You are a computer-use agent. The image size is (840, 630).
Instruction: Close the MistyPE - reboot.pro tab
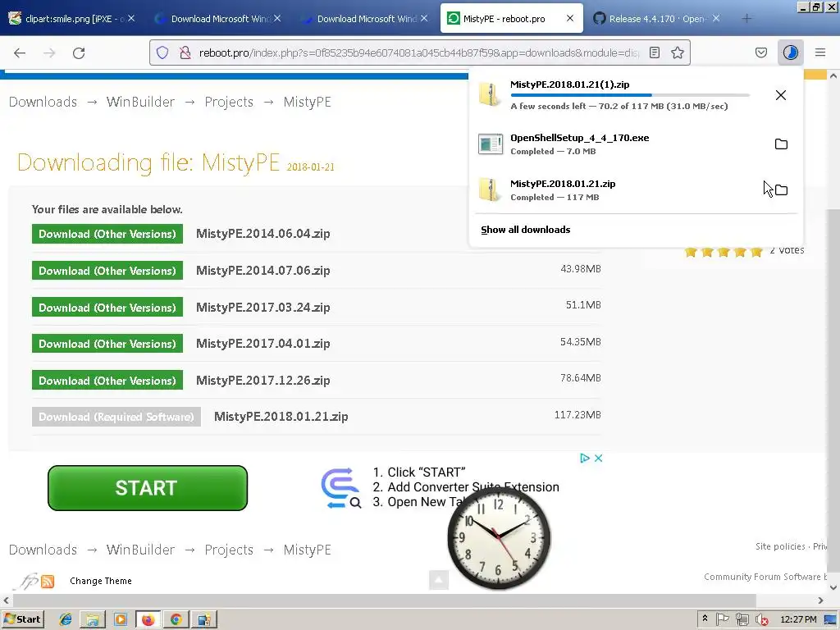(x=570, y=18)
